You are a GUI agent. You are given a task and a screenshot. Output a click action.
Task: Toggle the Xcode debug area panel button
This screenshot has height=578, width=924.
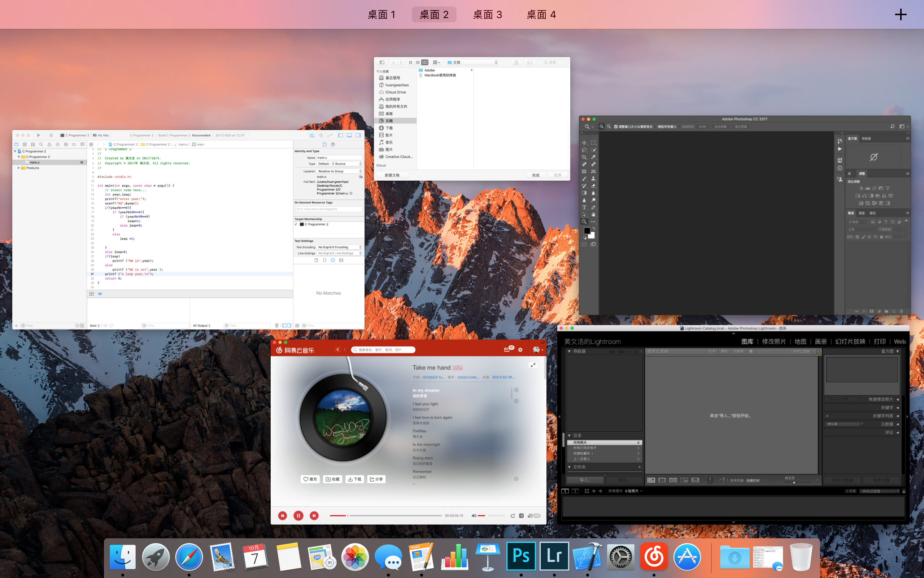(x=349, y=135)
